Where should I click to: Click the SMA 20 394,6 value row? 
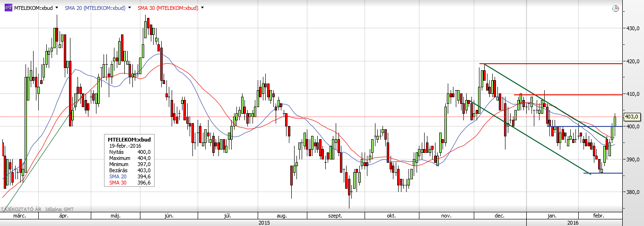[130, 176]
